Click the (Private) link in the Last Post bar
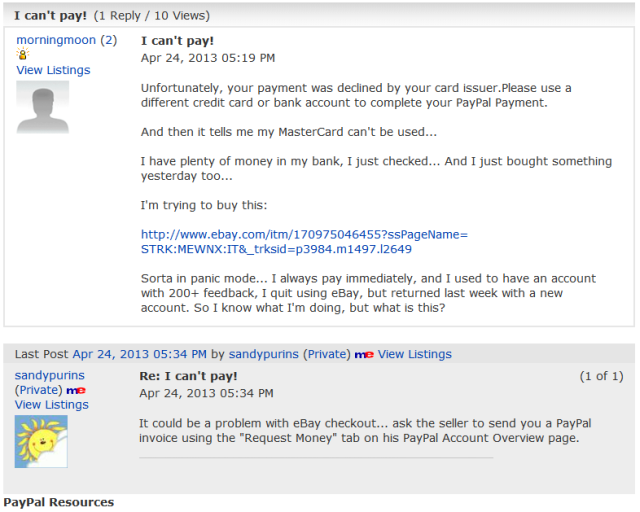 pos(327,354)
